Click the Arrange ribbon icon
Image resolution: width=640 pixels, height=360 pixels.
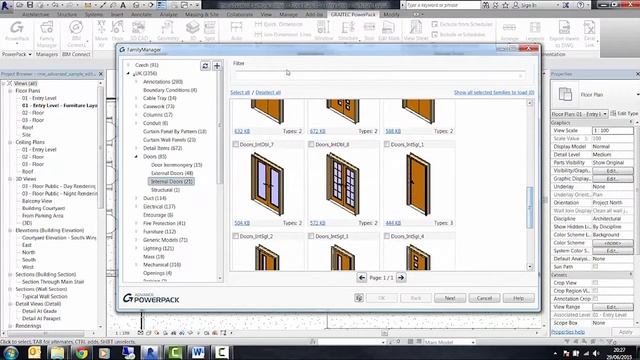509,31
